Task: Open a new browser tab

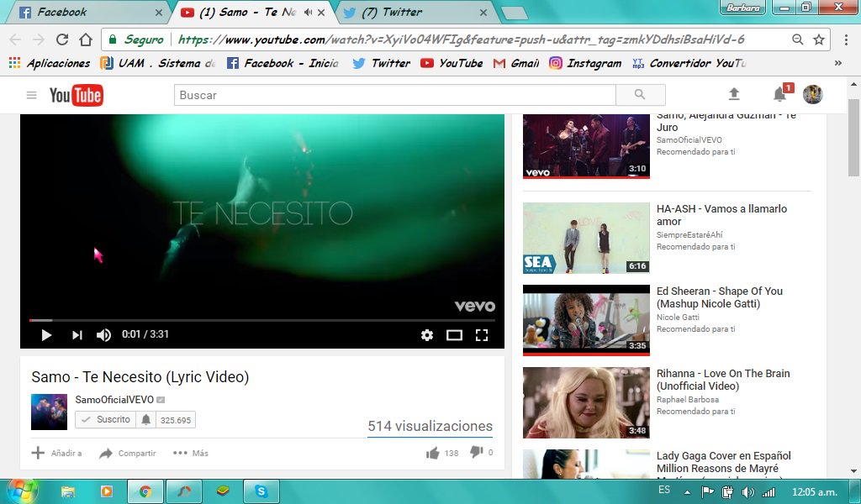Action: point(515,13)
